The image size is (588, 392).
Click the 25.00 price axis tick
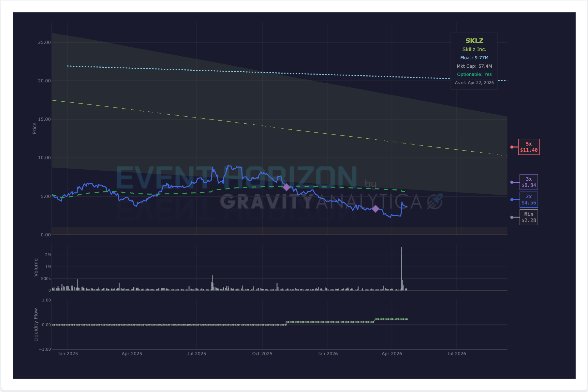[44, 42]
